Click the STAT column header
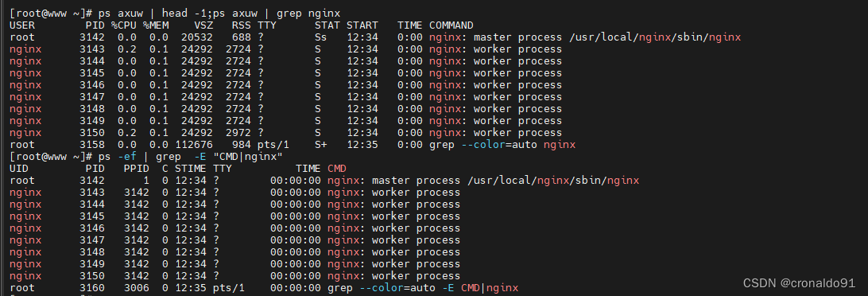The height and width of the screenshot is (296, 868). tap(327, 25)
